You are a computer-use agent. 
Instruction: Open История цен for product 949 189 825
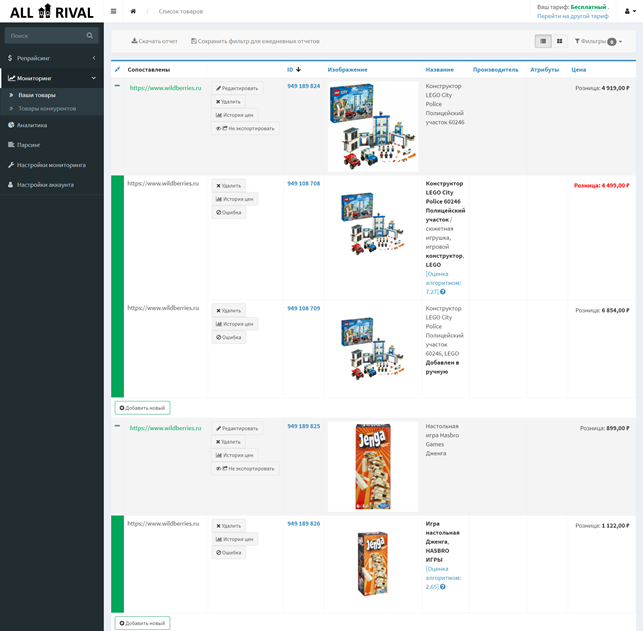coord(235,455)
